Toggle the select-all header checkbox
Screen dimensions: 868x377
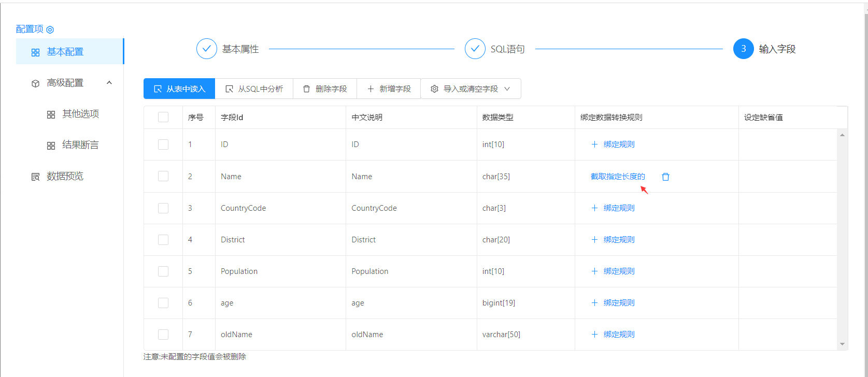click(x=163, y=118)
